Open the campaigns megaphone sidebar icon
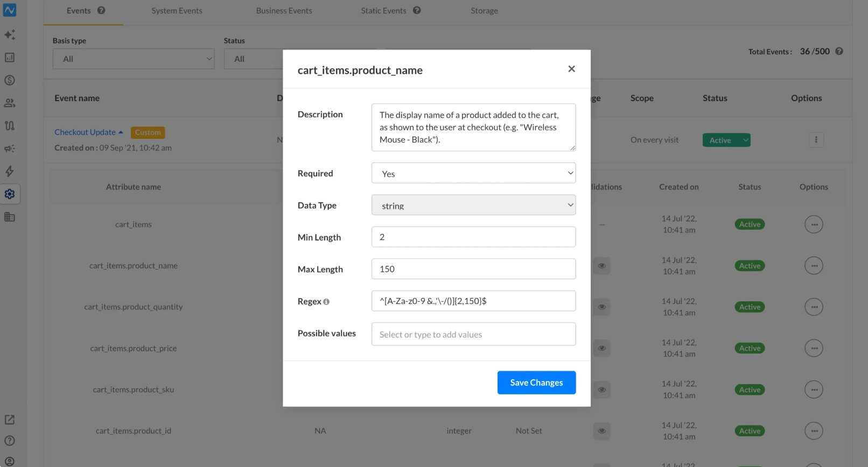Image resolution: width=868 pixels, height=467 pixels. [10, 148]
